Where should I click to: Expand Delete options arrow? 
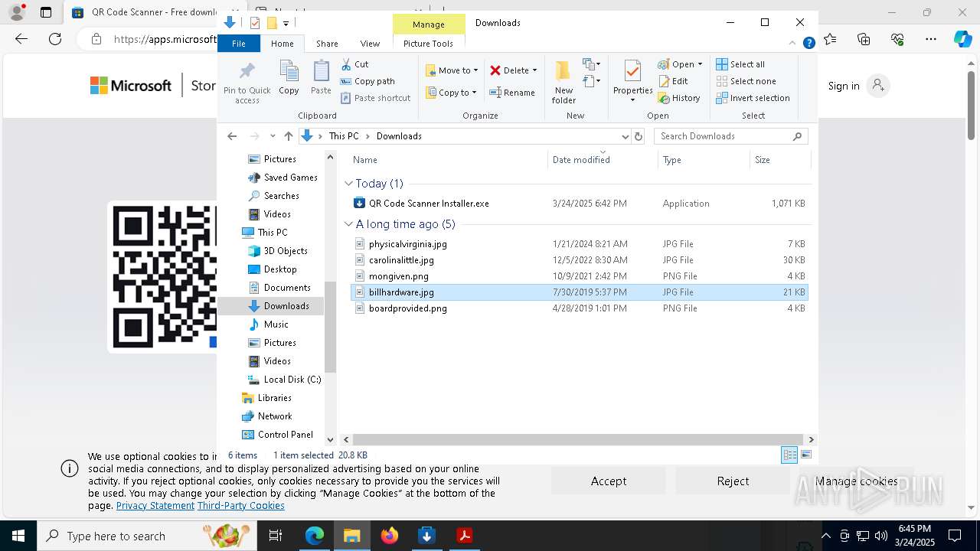point(534,70)
